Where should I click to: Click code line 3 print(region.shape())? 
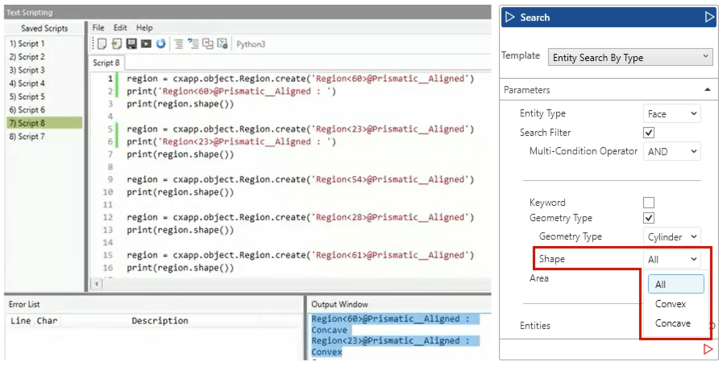pos(180,104)
